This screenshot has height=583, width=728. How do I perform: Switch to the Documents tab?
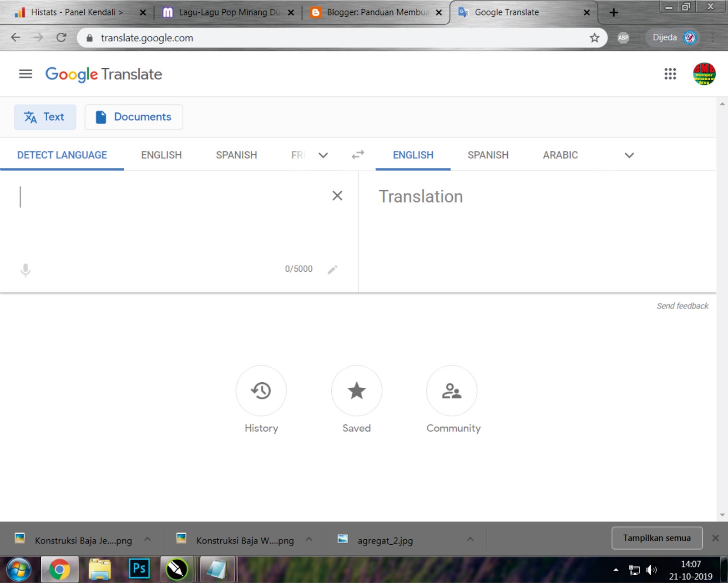tap(134, 117)
